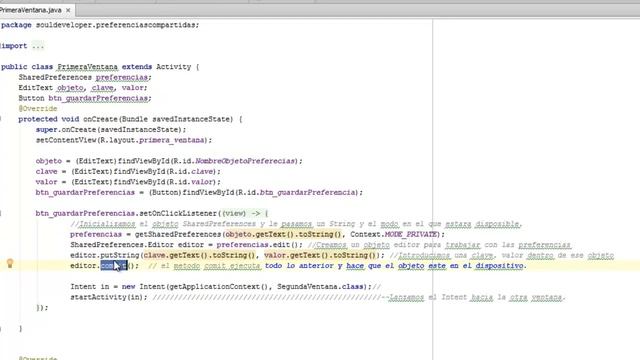Click '(view) ->' lambda parameter
Image resolution: width=640 pixels, height=360 pixels.
pyautogui.click(x=241, y=213)
